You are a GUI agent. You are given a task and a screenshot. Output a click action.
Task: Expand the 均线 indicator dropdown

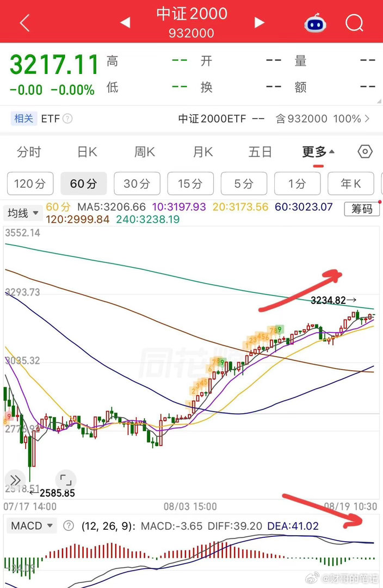pos(22,213)
